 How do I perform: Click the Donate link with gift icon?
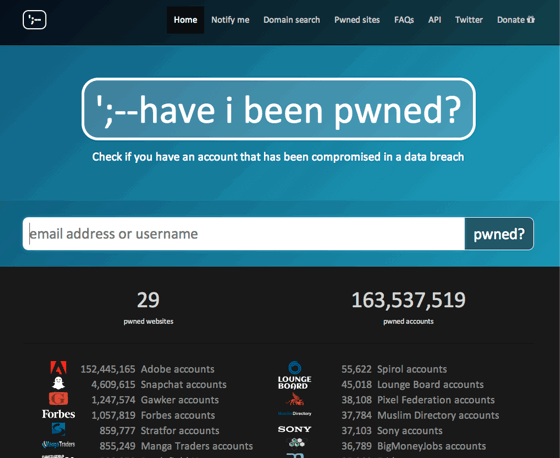(516, 20)
